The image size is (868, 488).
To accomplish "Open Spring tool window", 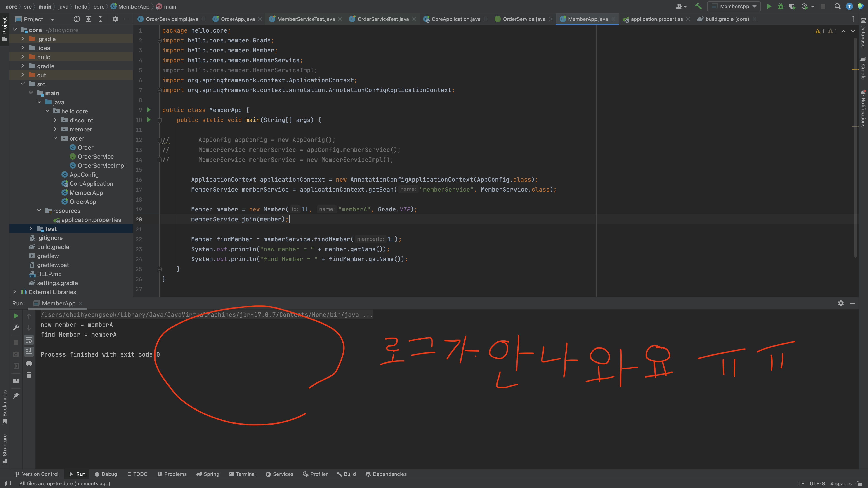I will click(208, 474).
